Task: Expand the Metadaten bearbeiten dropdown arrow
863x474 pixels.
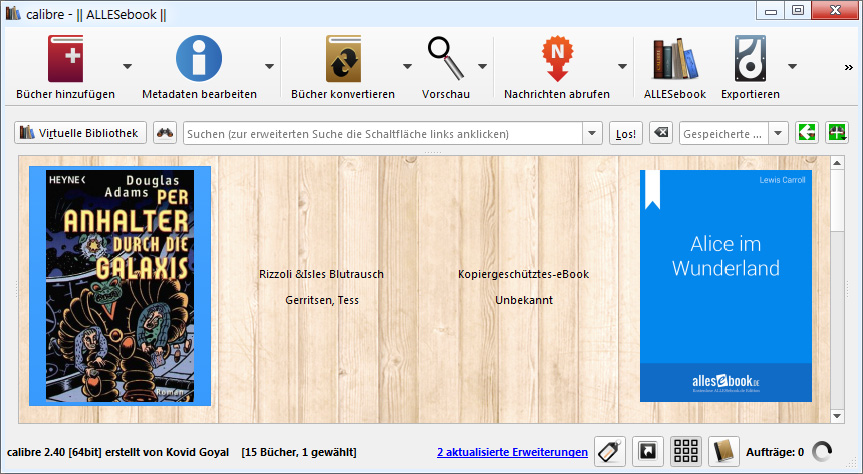Action: [269, 66]
